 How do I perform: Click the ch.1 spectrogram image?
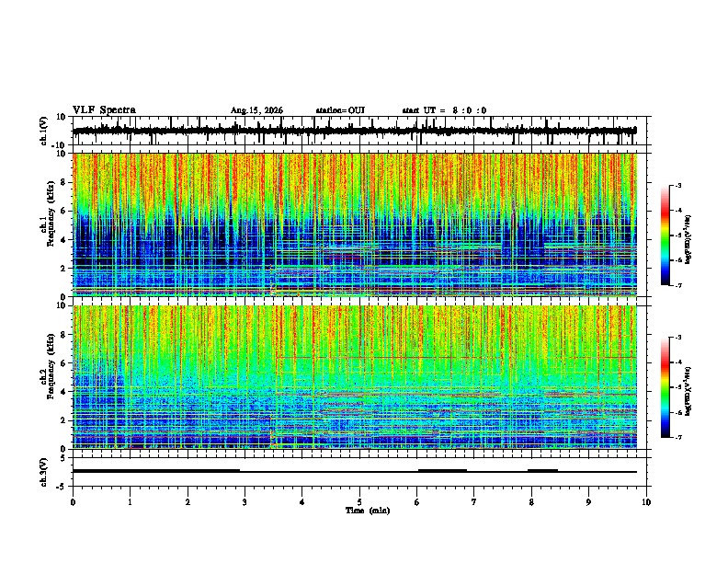pos(354,224)
